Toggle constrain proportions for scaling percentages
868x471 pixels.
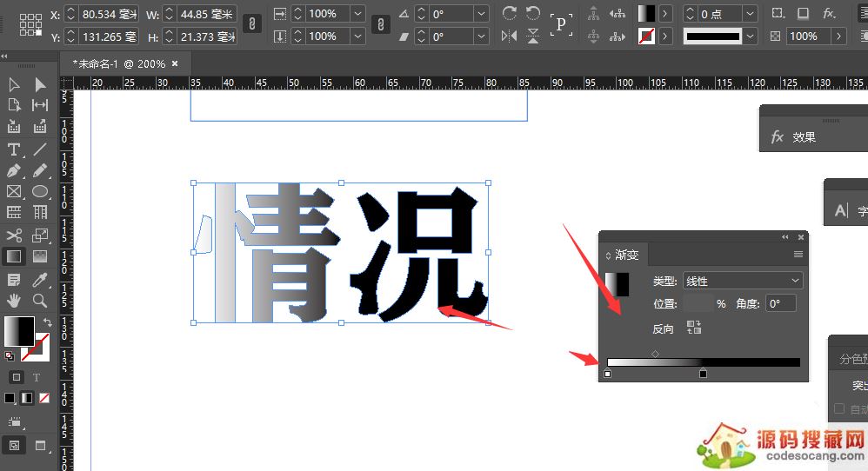click(x=380, y=25)
